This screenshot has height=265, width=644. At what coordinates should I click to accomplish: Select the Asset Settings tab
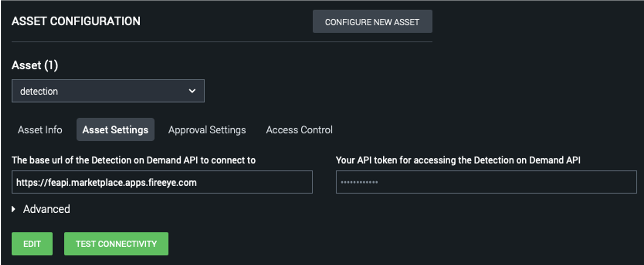point(115,130)
